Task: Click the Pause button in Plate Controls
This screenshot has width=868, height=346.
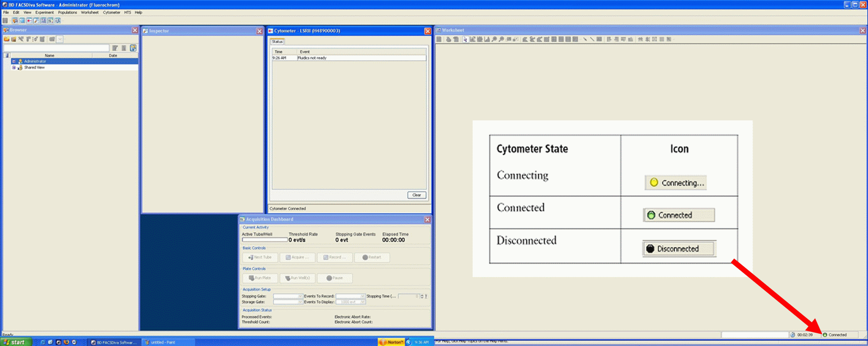Action: [x=335, y=278]
